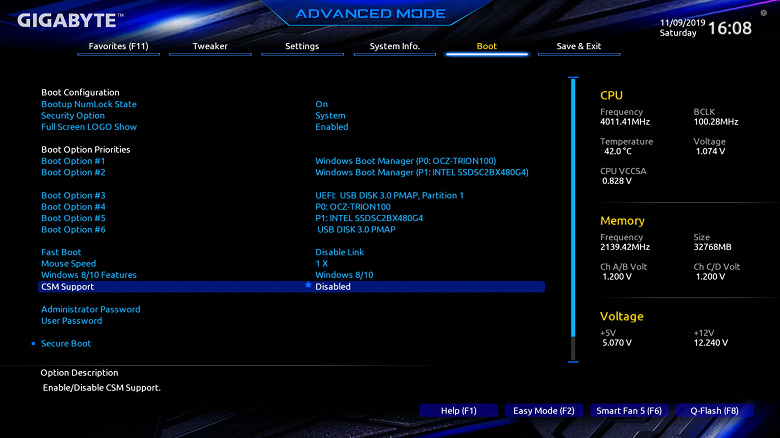The image size is (780, 438).
Task: Select the Boot Option #6 label
Action: [x=73, y=229]
